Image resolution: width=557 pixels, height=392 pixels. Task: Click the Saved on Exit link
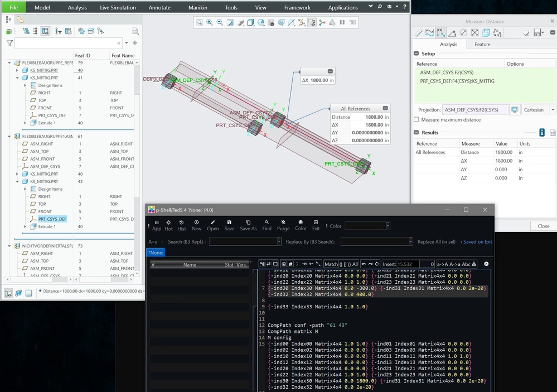(x=477, y=241)
